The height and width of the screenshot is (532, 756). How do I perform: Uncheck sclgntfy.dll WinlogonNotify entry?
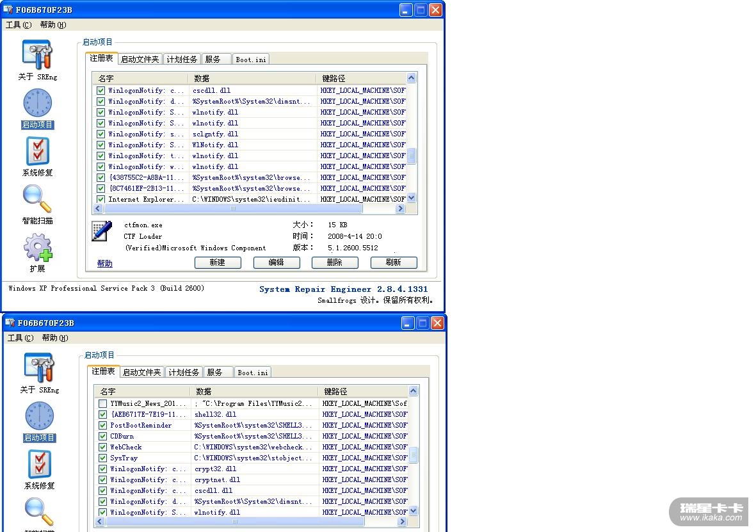[101, 134]
